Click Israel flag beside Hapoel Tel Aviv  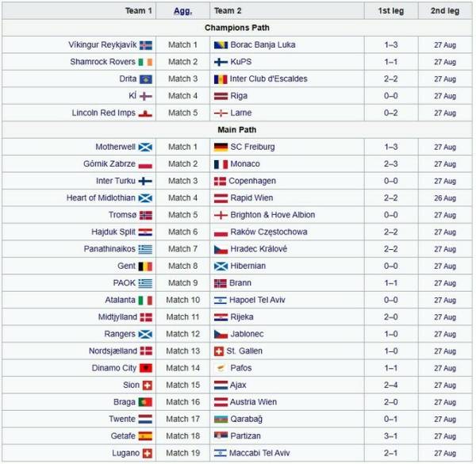pyautogui.click(x=220, y=301)
